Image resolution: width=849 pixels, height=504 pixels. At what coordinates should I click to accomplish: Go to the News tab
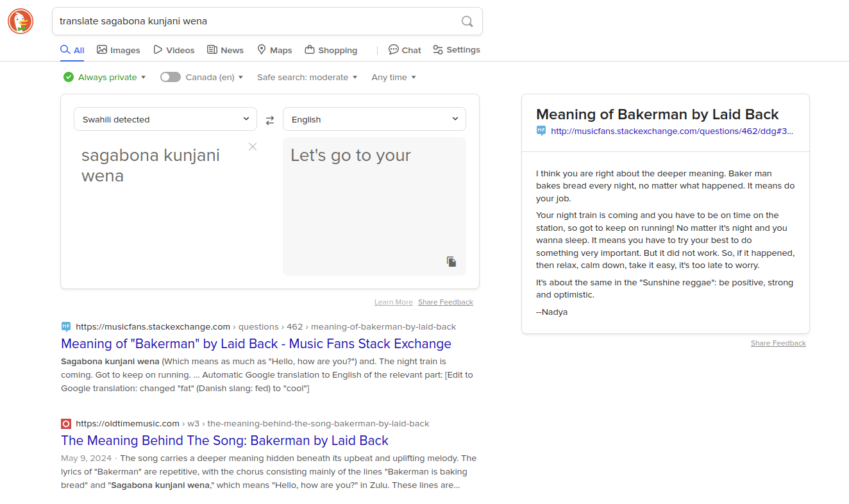click(x=225, y=50)
